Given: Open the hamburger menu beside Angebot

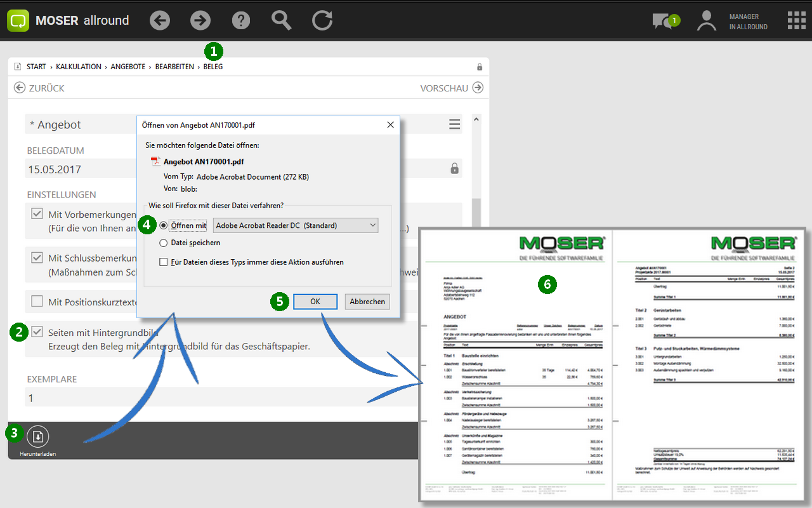Looking at the screenshot, I should [454, 124].
